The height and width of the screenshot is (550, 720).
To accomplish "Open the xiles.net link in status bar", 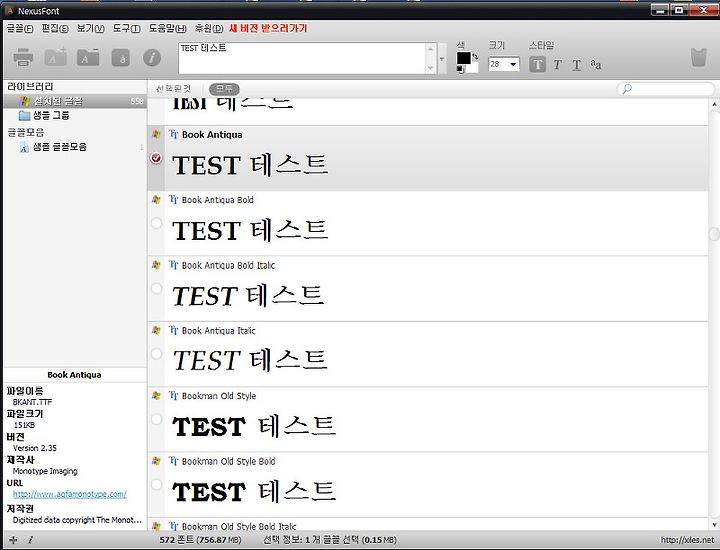I will (x=687, y=540).
